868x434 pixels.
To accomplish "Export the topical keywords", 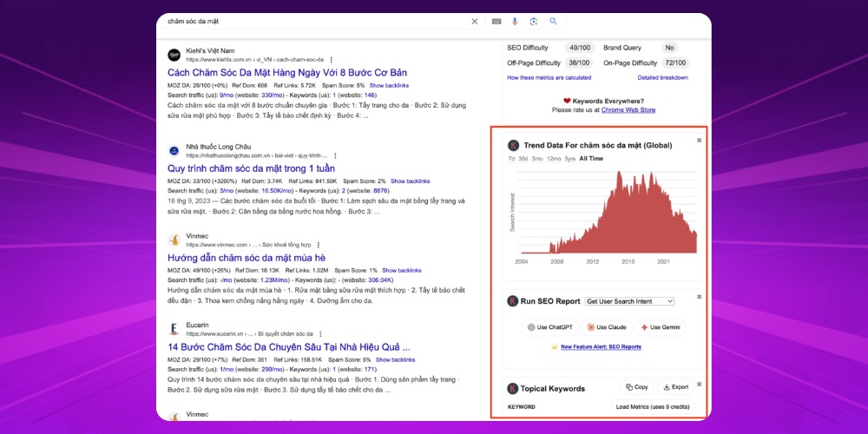I will point(676,387).
